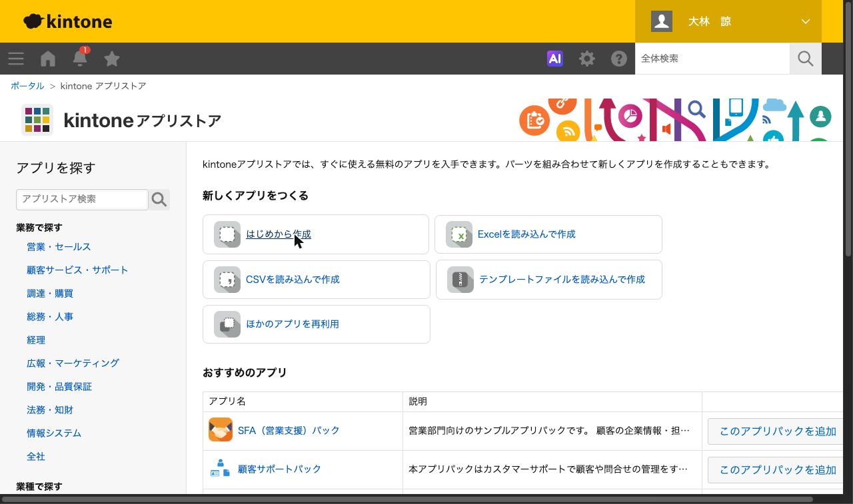Click the global search magnifier button
This screenshot has width=853, height=504.
coord(806,59)
